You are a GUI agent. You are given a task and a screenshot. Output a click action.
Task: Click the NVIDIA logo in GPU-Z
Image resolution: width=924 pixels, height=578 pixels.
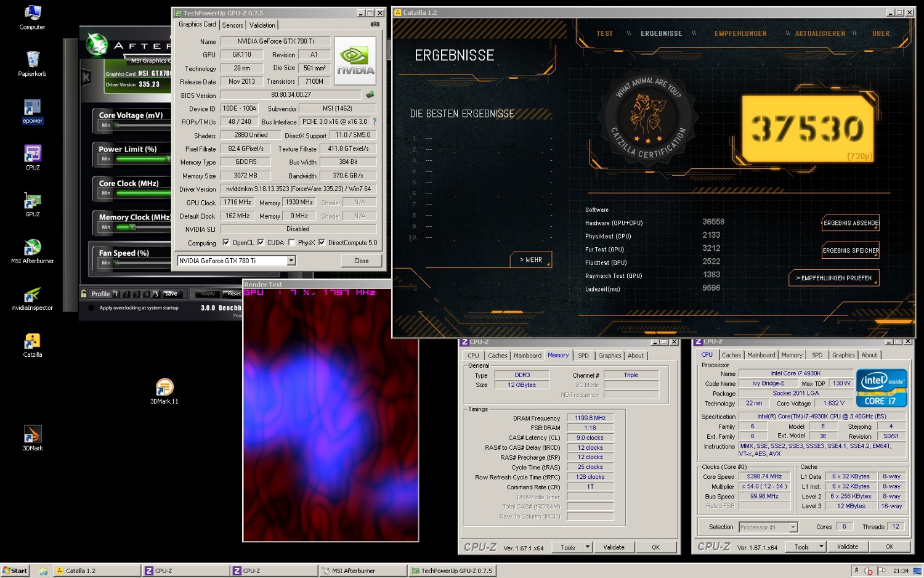(x=355, y=61)
